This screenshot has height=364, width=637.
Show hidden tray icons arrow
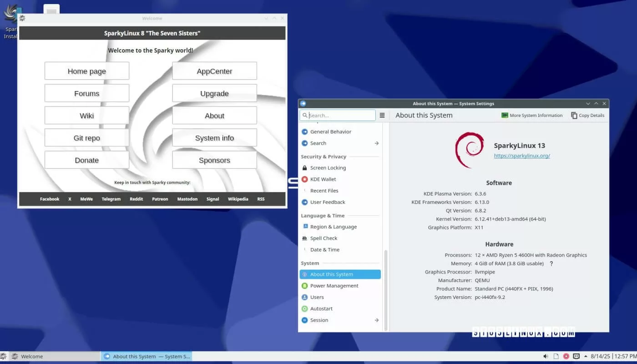(x=585, y=356)
